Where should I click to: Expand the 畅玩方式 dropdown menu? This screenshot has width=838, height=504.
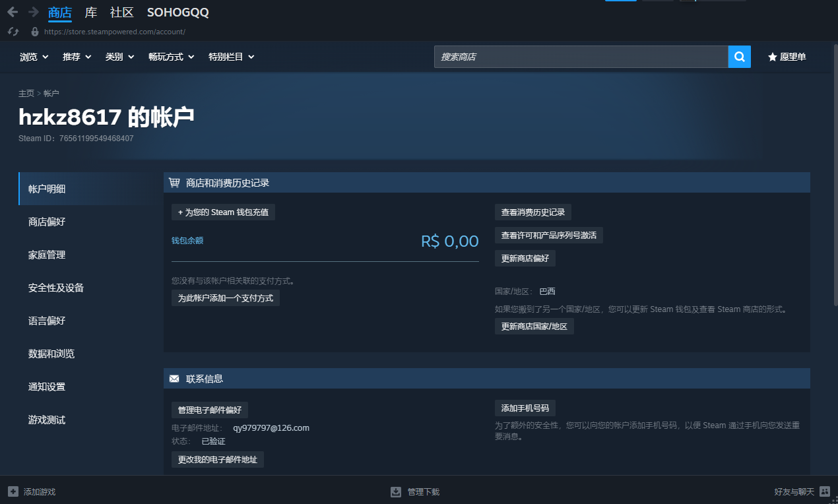[x=172, y=57]
